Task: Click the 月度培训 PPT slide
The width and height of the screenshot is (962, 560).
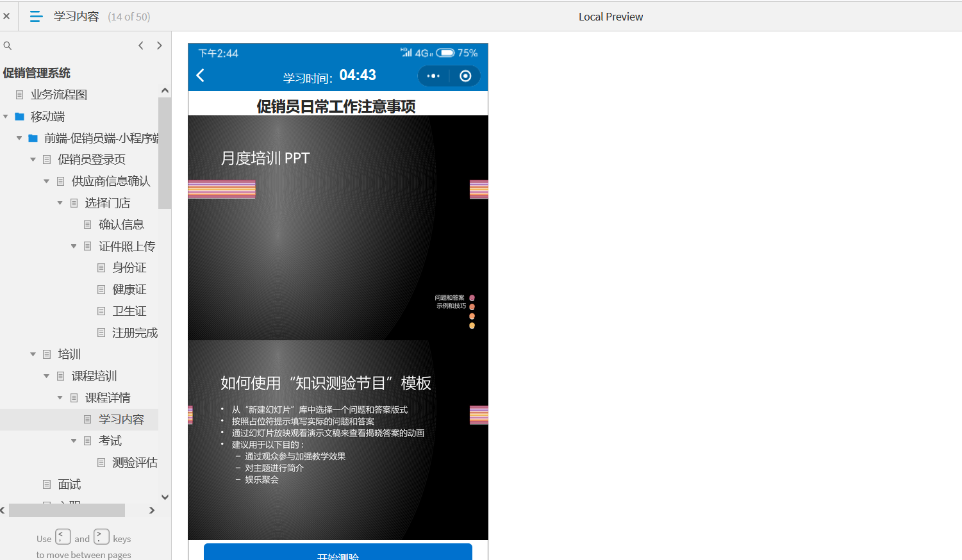Action: [338, 227]
